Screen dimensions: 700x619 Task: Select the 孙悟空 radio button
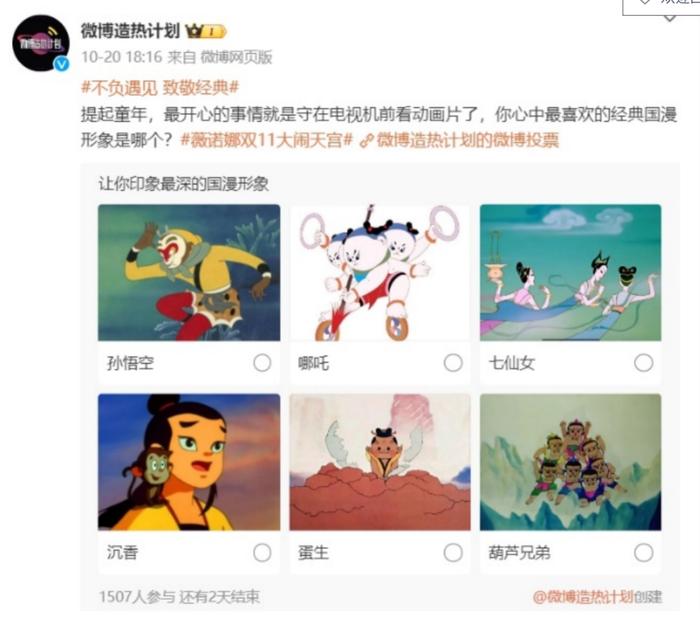262,363
